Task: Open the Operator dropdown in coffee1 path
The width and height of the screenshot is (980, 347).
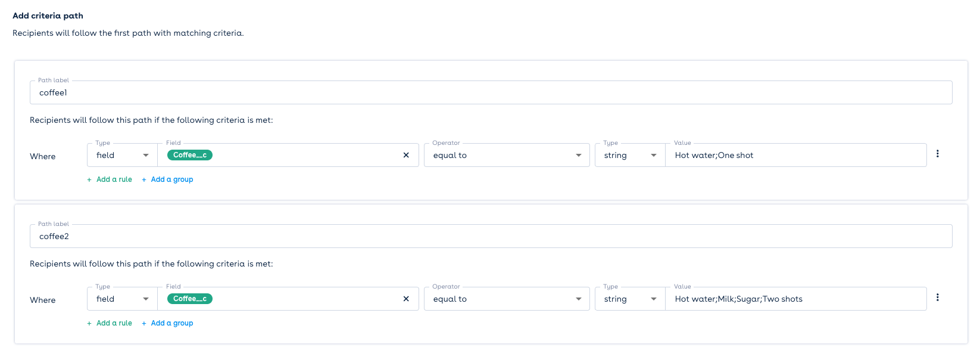Action: coord(507,155)
